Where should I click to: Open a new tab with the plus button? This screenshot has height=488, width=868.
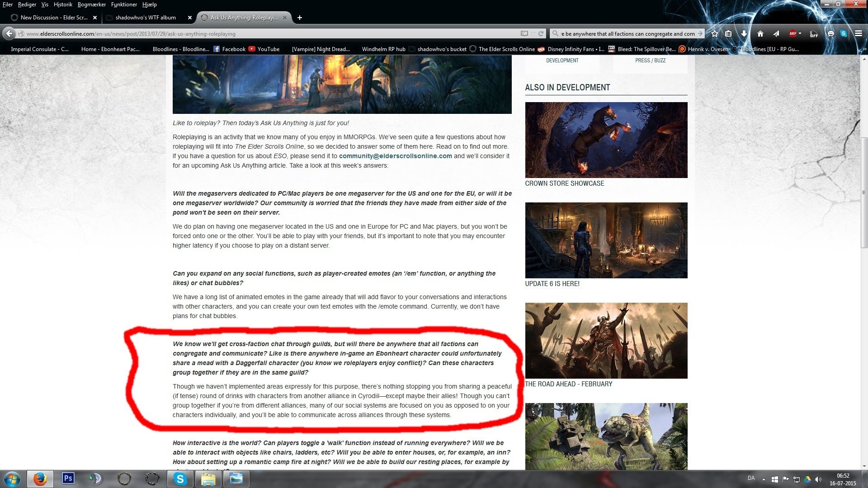[300, 18]
